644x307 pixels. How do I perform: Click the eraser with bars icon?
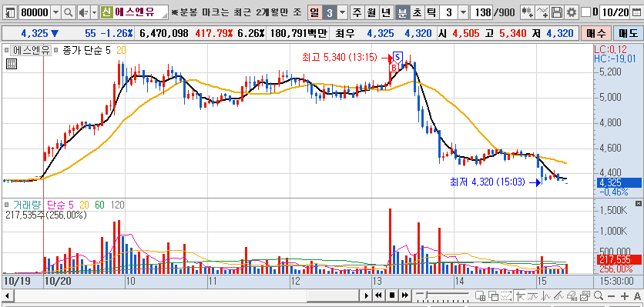click(572, 295)
